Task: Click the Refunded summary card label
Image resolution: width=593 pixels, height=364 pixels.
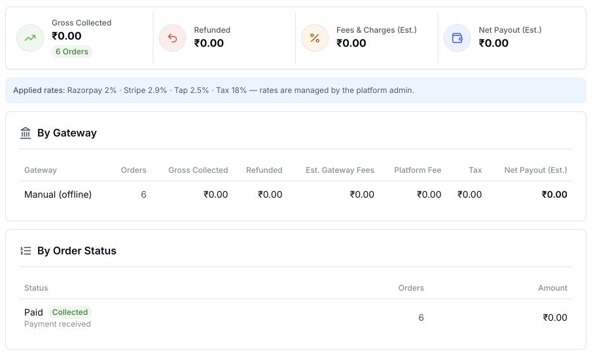Action: click(212, 30)
